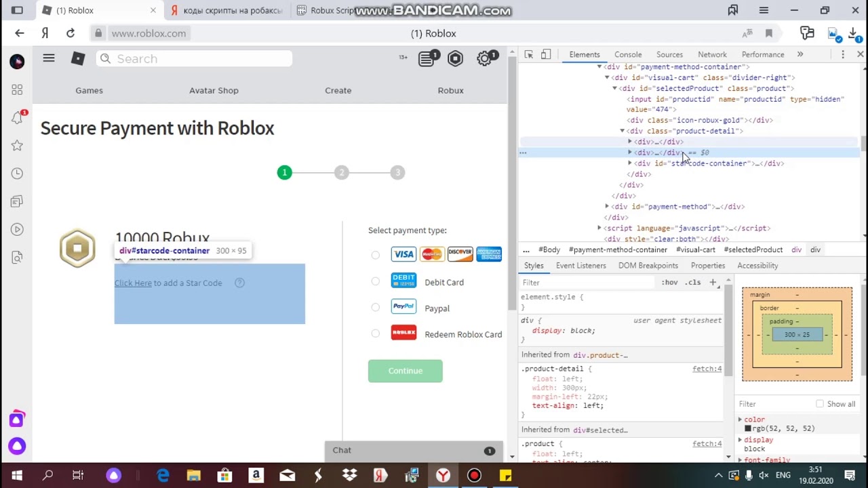
Task: Toggle the .cls class editor button
Action: tap(692, 282)
